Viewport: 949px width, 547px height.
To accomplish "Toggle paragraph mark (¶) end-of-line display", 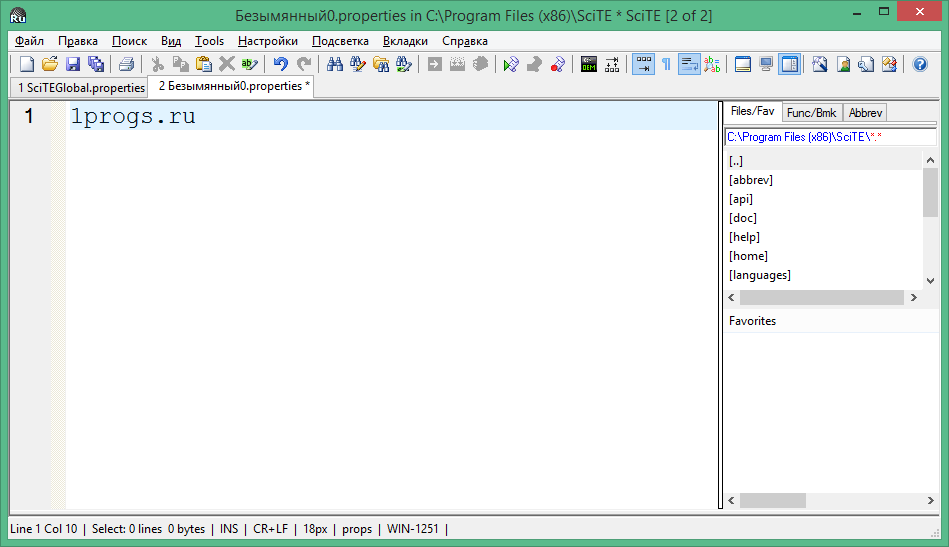I will pyautogui.click(x=666, y=64).
